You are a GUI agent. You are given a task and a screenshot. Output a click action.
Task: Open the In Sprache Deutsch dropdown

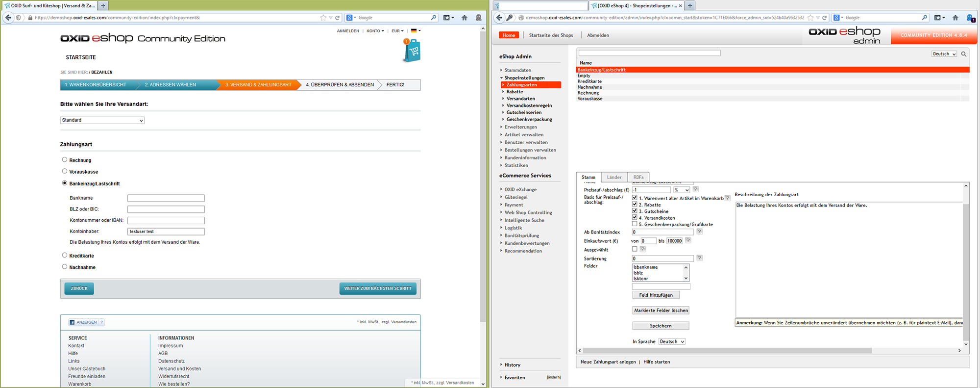tap(671, 341)
